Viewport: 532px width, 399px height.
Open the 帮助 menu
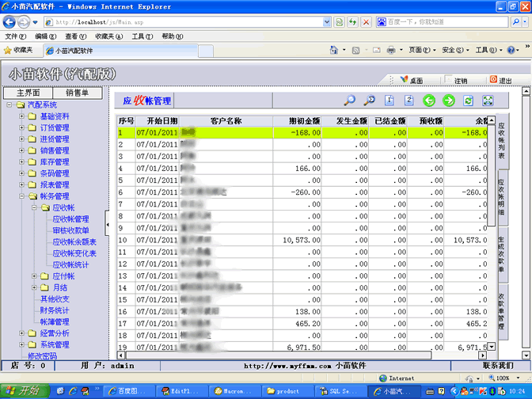(173, 36)
